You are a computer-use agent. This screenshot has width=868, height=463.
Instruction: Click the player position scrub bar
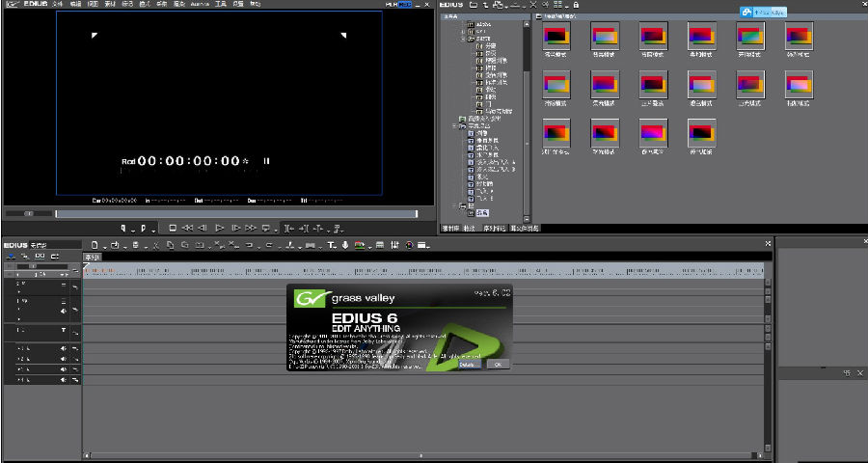236,214
